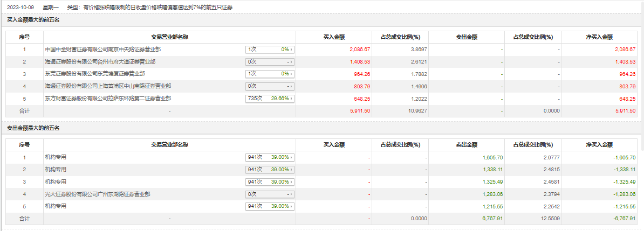The image size is (644, 231).
Task: Open 中国中金财富证券南京中央路证券营业部 link
Action: (x=102, y=49)
